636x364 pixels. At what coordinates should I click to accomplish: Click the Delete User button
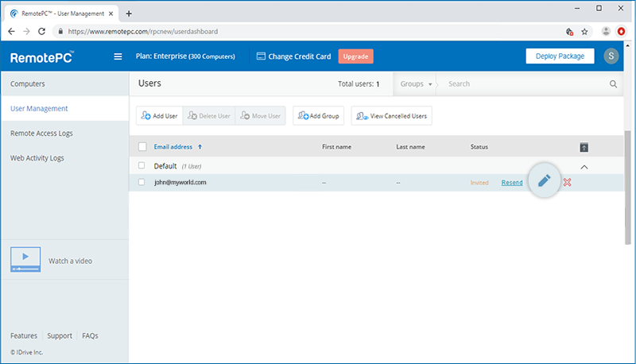pyautogui.click(x=209, y=116)
